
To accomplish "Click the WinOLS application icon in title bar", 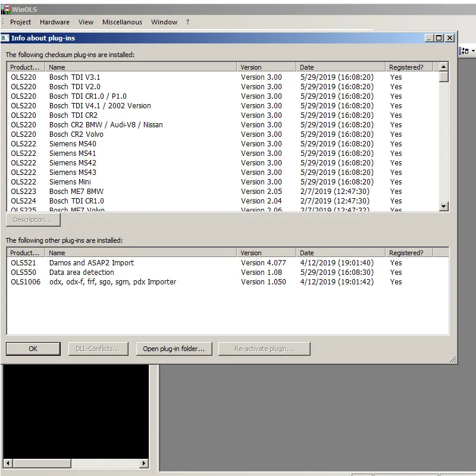I will 6,10.
